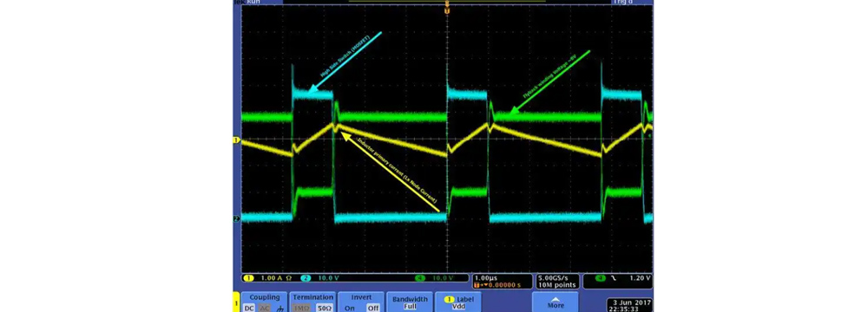868x312 pixels.
Task: Click channel 2 ground marker on left edge
Action: (235, 219)
